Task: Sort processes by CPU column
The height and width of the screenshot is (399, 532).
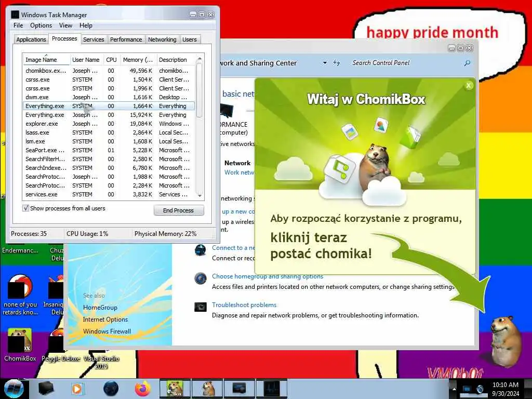Action: click(x=111, y=60)
